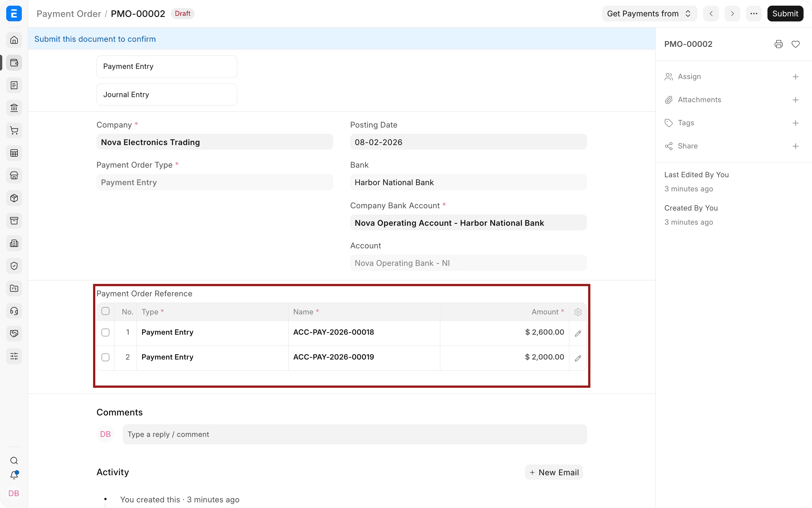Open table column settings gear icon
This screenshot has width=812, height=508.
coord(578,312)
